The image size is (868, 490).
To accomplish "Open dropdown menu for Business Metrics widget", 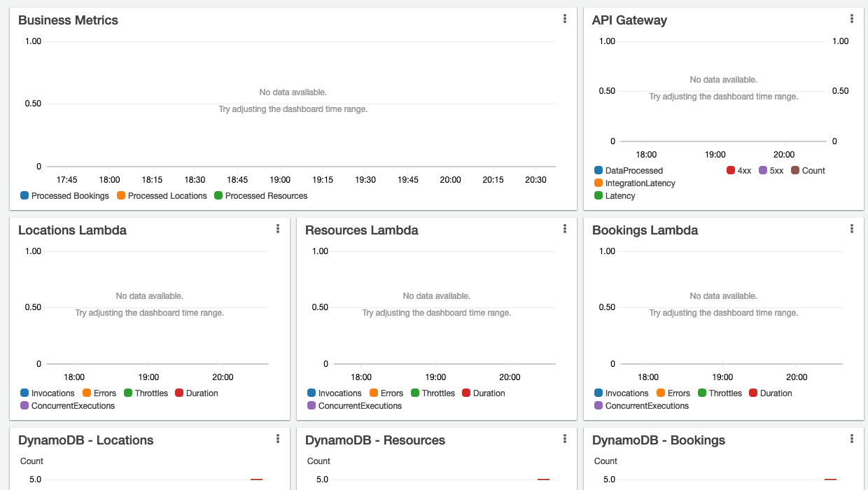I will [x=565, y=19].
